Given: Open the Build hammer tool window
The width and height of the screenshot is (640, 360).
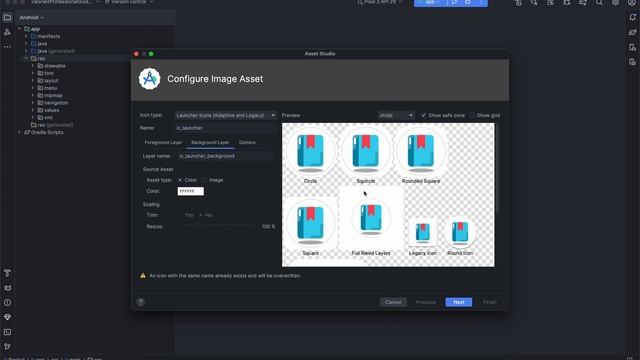Looking at the screenshot, I should [x=7, y=273].
